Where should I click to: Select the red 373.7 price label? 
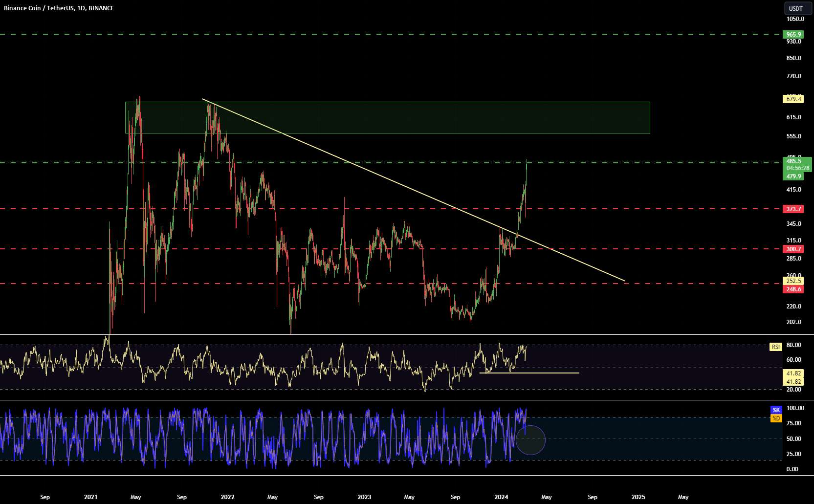(x=793, y=209)
